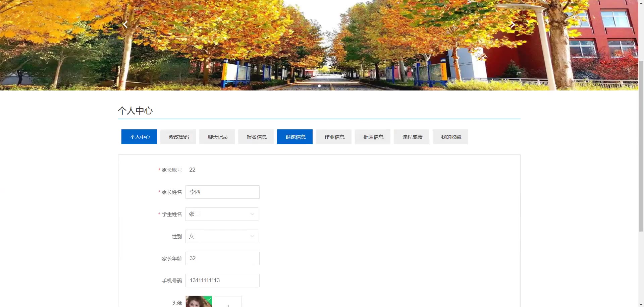Click the 家长账号 value 22

pyautogui.click(x=192, y=170)
